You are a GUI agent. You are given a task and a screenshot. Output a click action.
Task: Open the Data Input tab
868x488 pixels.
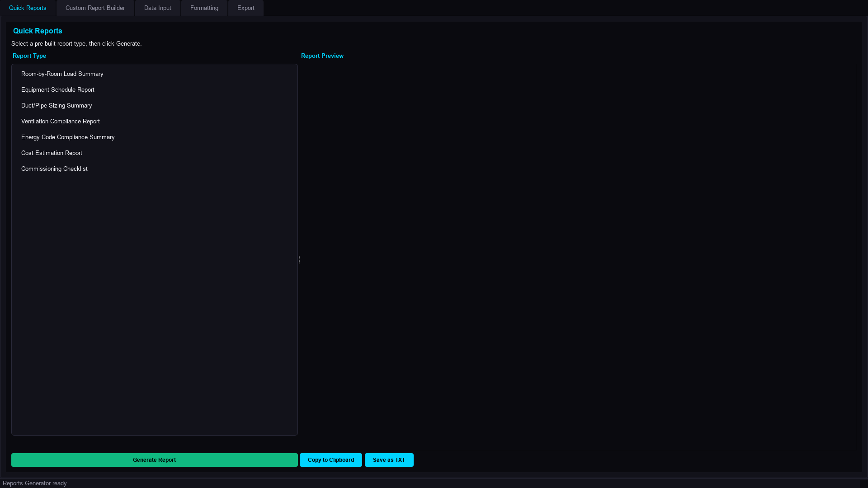pos(157,8)
